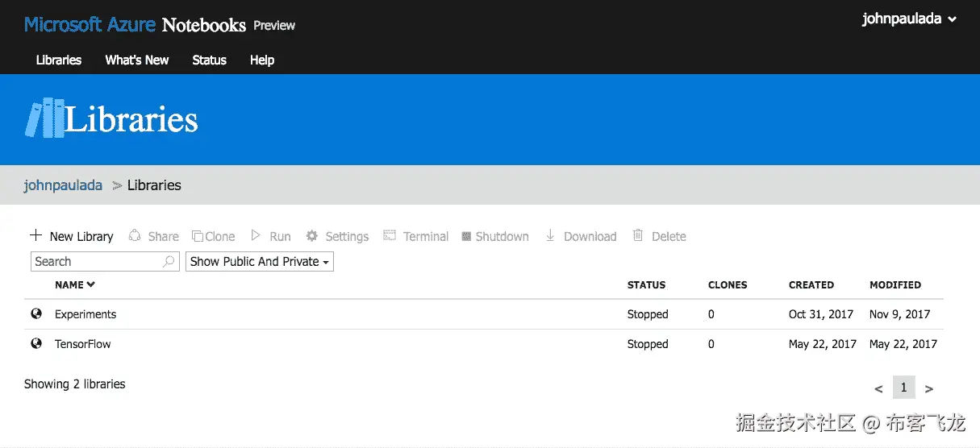Image resolution: width=980 pixels, height=448 pixels.
Task: Click the Showing 2 libraries text
Action: [x=75, y=384]
